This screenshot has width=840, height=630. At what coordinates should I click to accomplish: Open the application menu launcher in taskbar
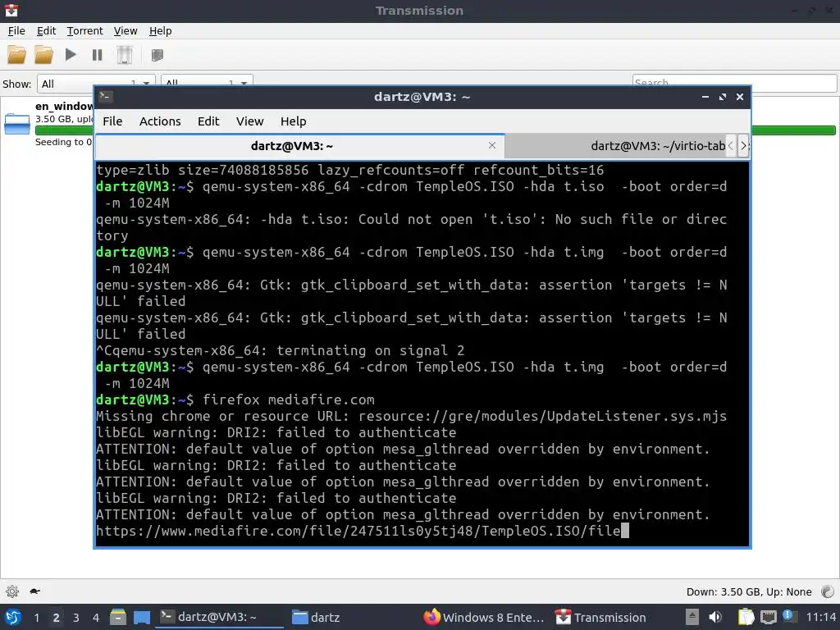point(13,617)
